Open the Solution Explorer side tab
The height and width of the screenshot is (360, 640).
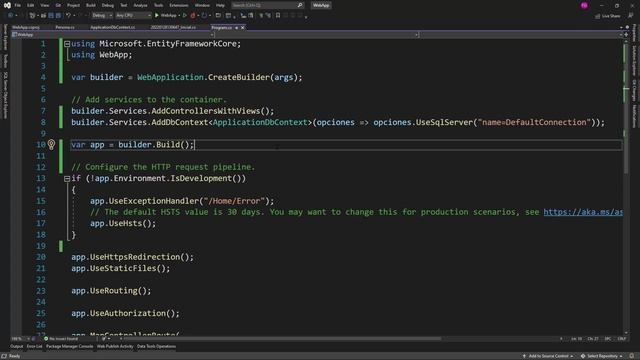pos(635,60)
